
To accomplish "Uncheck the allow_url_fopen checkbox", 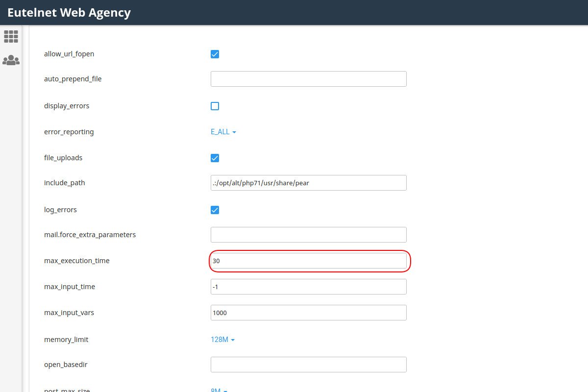I will (215, 54).
